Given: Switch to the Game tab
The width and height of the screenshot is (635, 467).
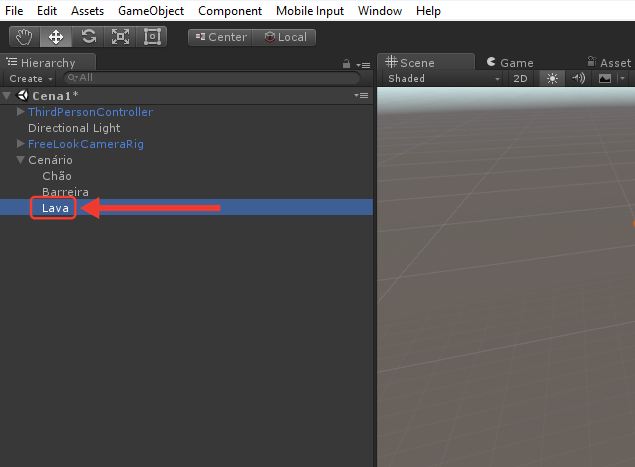Looking at the screenshot, I should (510, 63).
